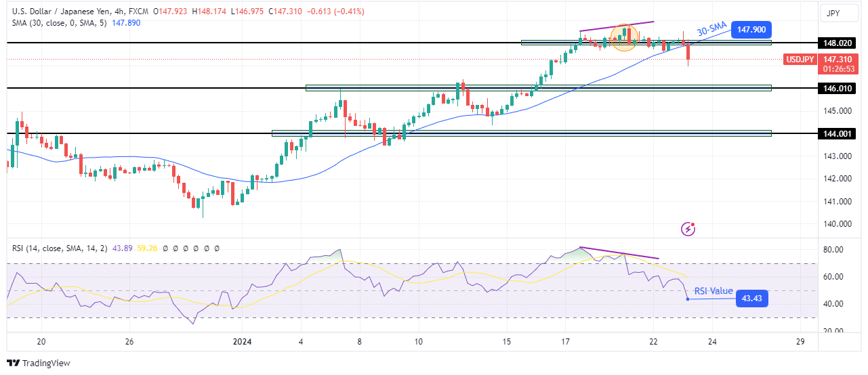Select the U.S. Dollar / Japanese Yen chart title

tap(79, 12)
